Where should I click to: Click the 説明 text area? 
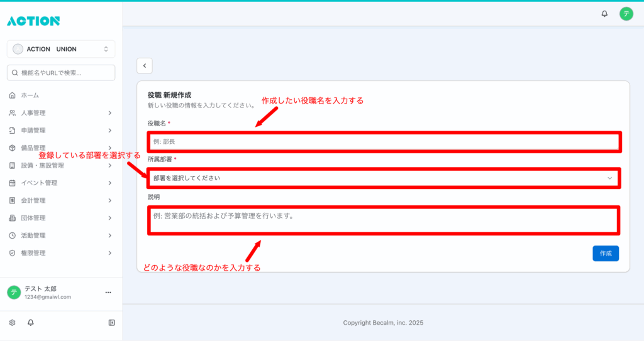click(384, 220)
